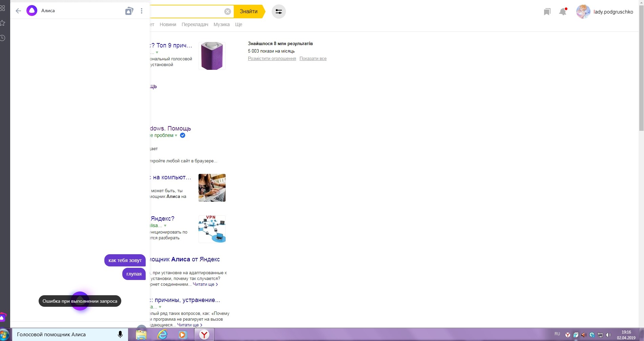Clear the search field with X button

pos(228,12)
